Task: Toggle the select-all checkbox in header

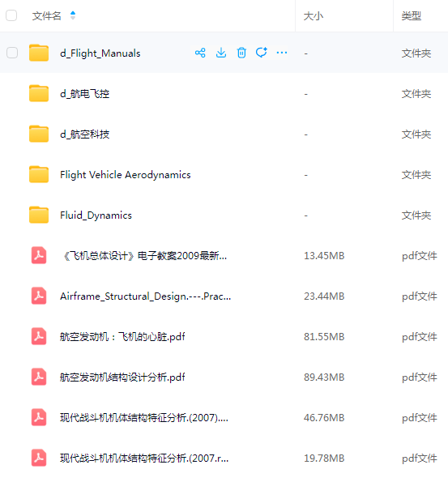Action: point(11,15)
